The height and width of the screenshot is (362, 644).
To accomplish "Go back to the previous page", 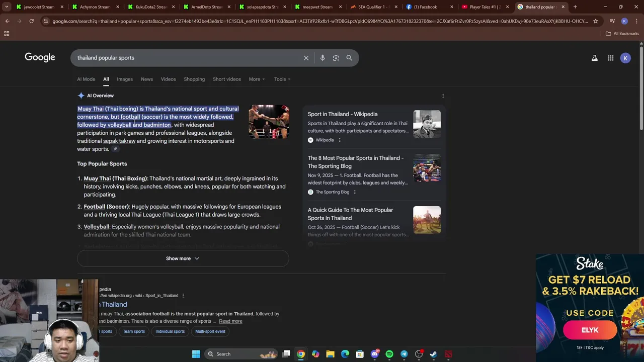I will point(7,21).
